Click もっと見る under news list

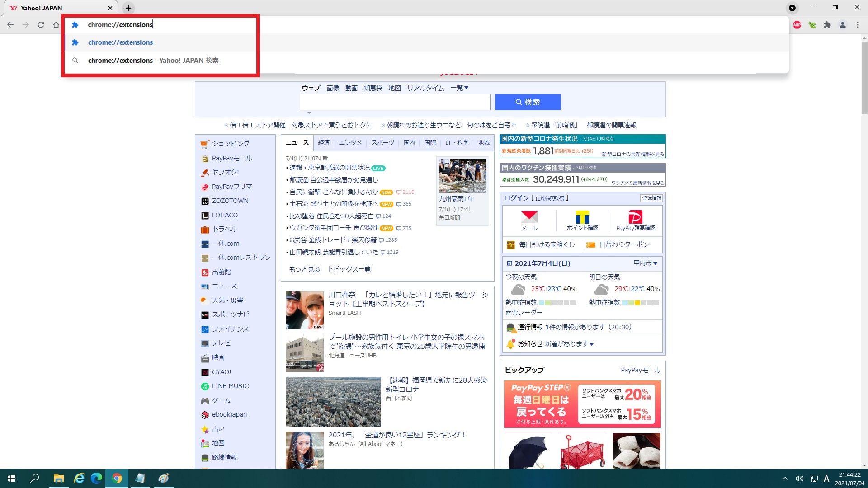304,269
